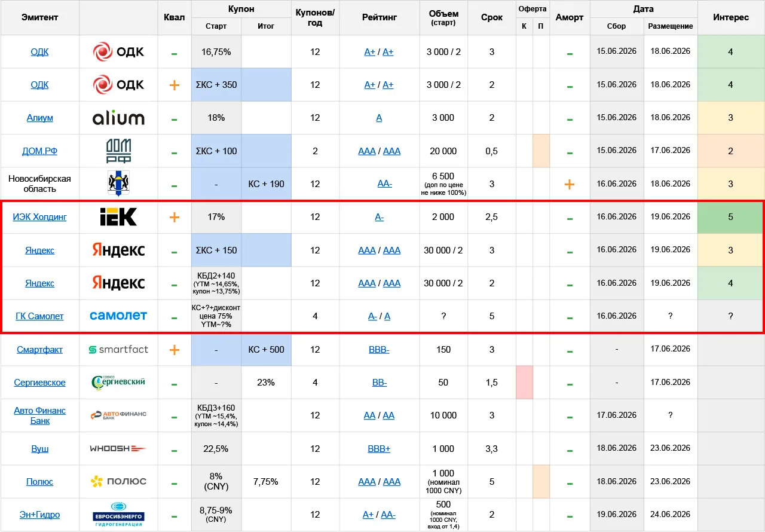Click the IEK logo in ИЭК Холдинг row
765x532 pixels.
point(118,217)
